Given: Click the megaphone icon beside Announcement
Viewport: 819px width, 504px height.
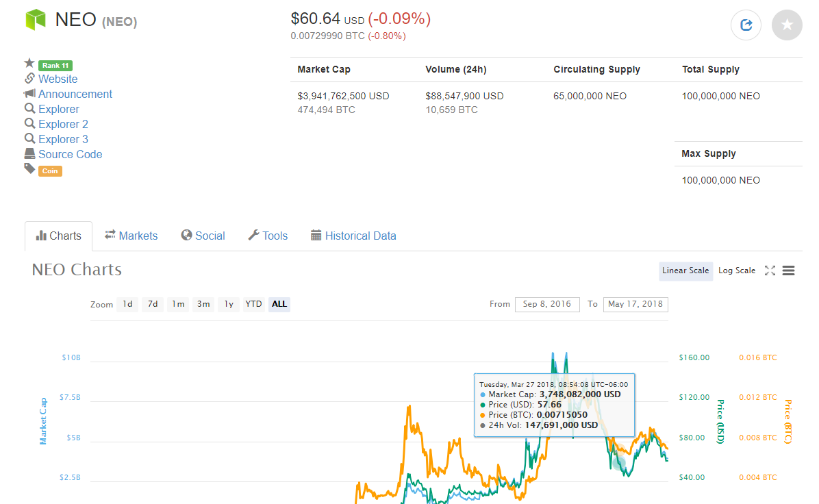Looking at the screenshot, I should pos(29,94).
